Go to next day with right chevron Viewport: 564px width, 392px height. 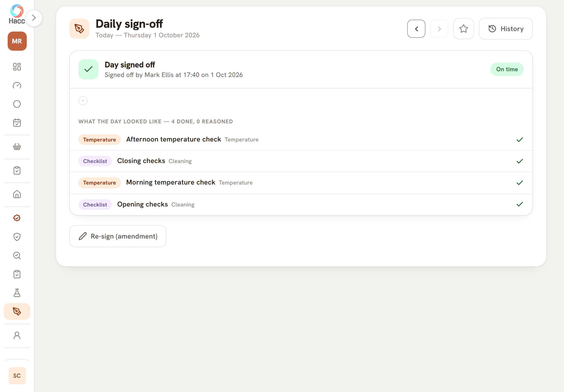(x=439, y=29)
